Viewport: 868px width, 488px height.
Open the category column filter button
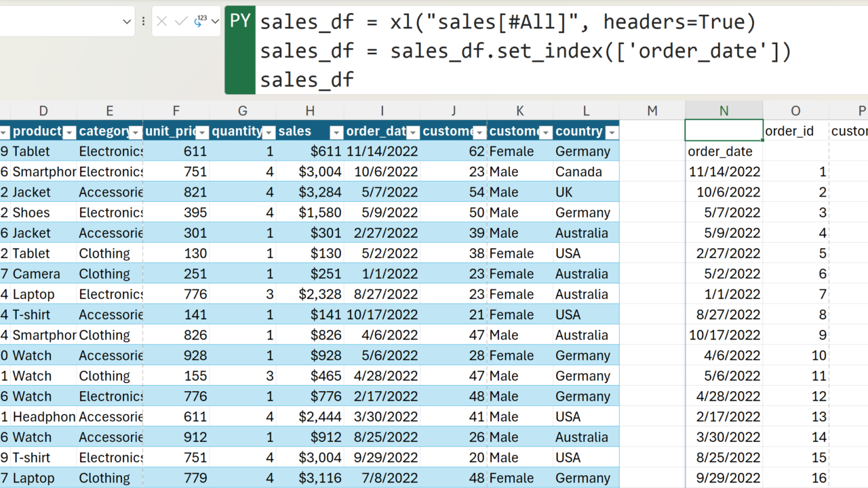coord(136,132)
